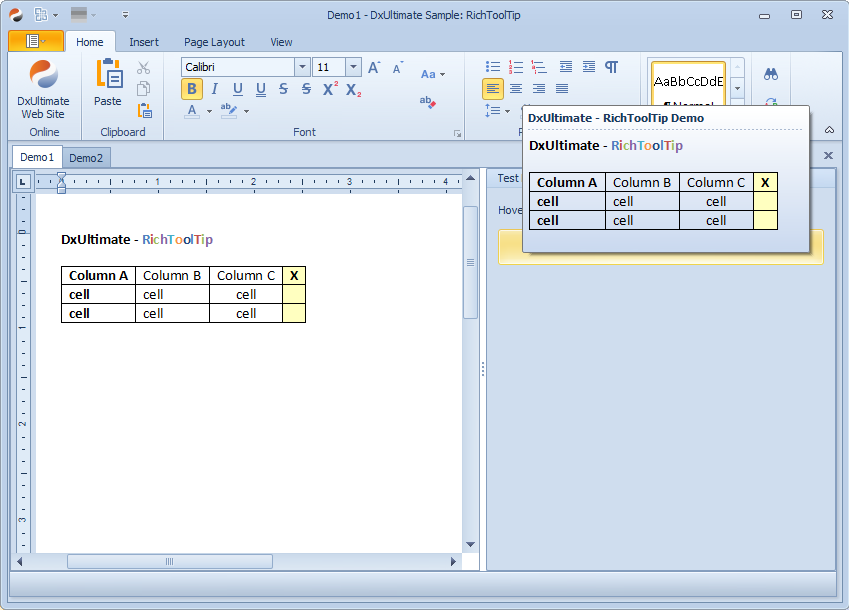Open the Font dialog launcher
Image resolution: width=849 pixels, height=610 pixels.
[458, 134]
